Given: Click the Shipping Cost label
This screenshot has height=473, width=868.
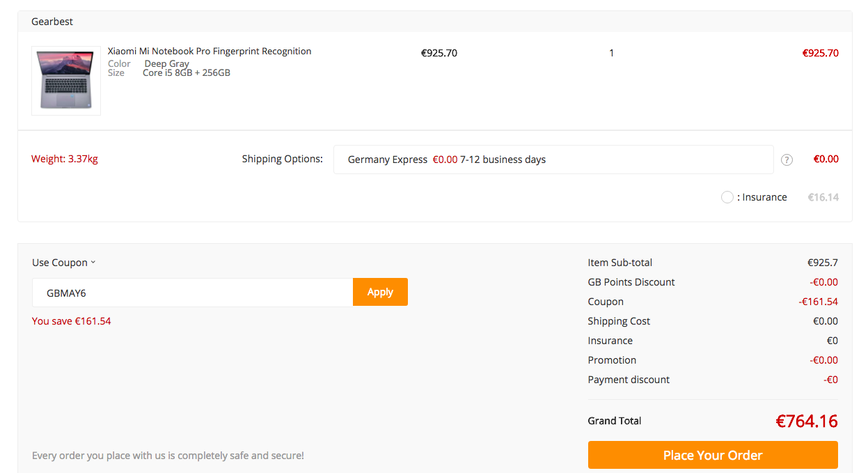Looking at the screenshot, I should [619, 321].
